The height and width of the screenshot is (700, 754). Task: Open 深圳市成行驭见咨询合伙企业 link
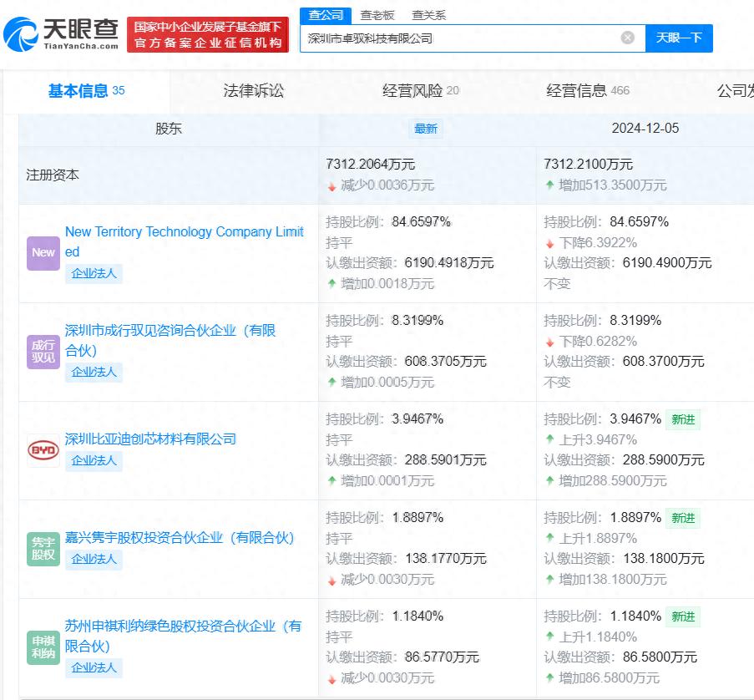170,340
